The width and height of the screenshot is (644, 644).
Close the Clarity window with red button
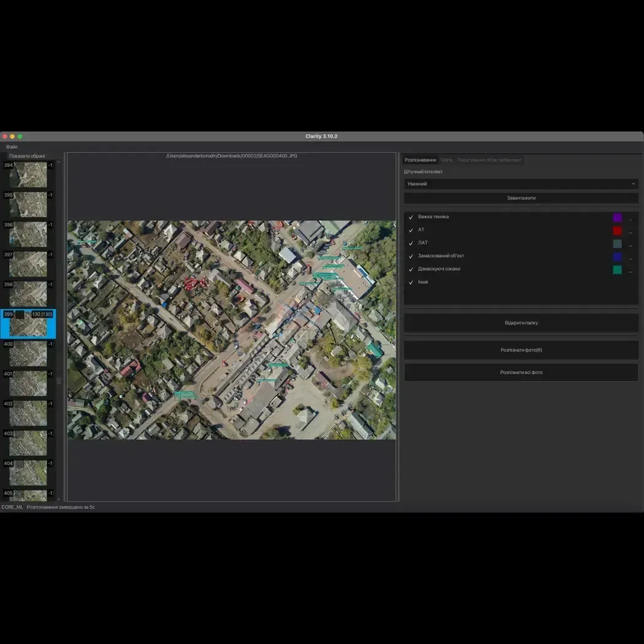5,136
